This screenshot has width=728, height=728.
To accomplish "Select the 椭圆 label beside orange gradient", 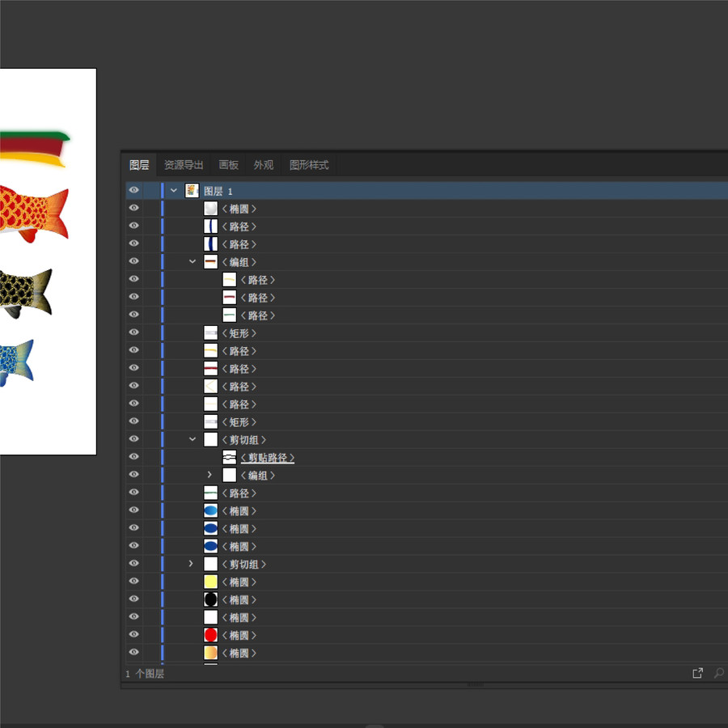I will click(239, 654).
